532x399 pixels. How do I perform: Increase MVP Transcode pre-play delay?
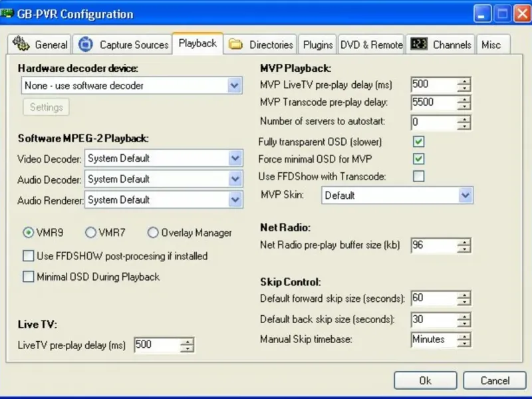[464, 99]
